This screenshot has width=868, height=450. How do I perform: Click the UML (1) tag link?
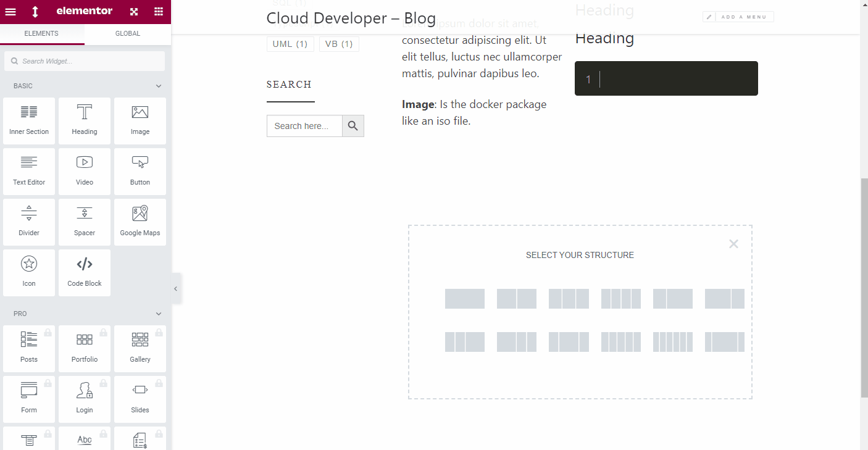click(x=290, y=44)
